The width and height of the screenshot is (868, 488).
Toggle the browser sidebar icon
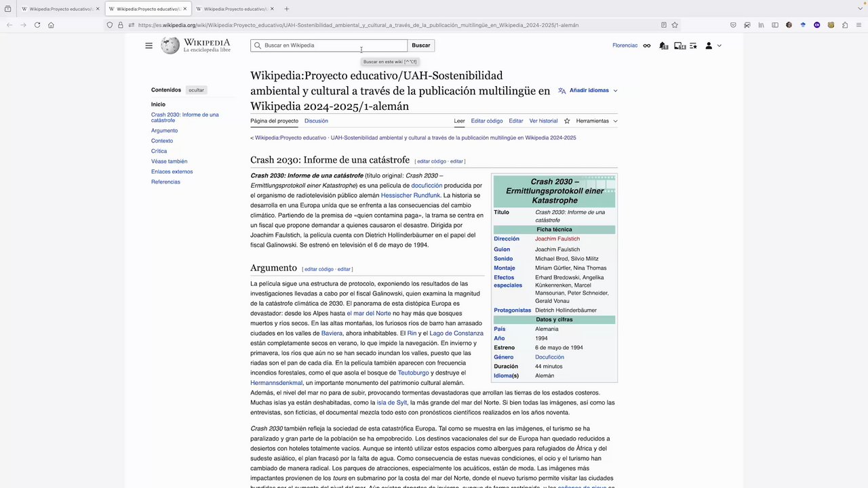pos(774,25)
